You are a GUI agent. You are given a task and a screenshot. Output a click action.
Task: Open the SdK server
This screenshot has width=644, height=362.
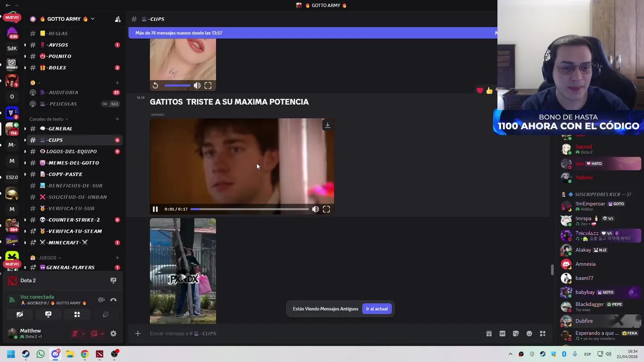(12, 48)
